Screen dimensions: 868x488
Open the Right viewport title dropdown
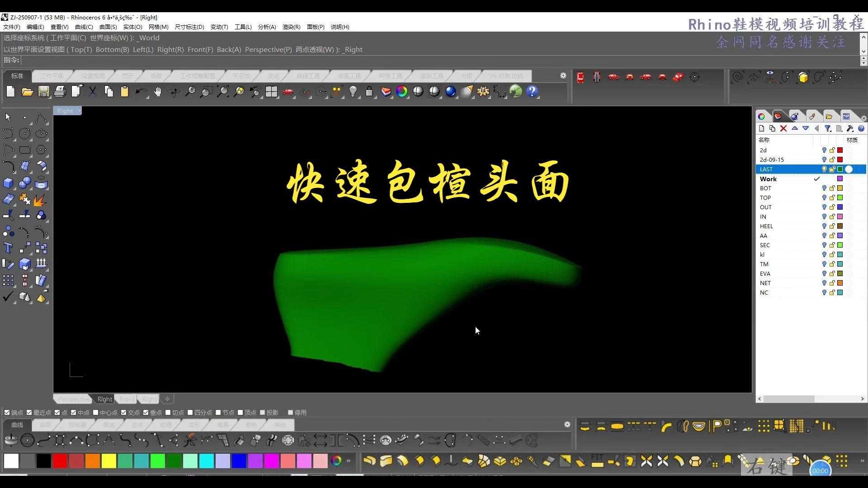pos(78,110)
